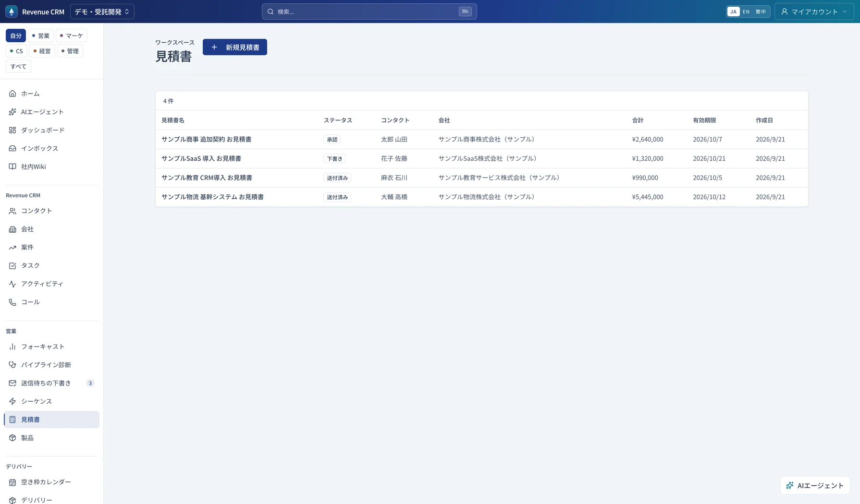The image size is (860, 504).
Task: Click the 承認 status badge
Action: 332,140
